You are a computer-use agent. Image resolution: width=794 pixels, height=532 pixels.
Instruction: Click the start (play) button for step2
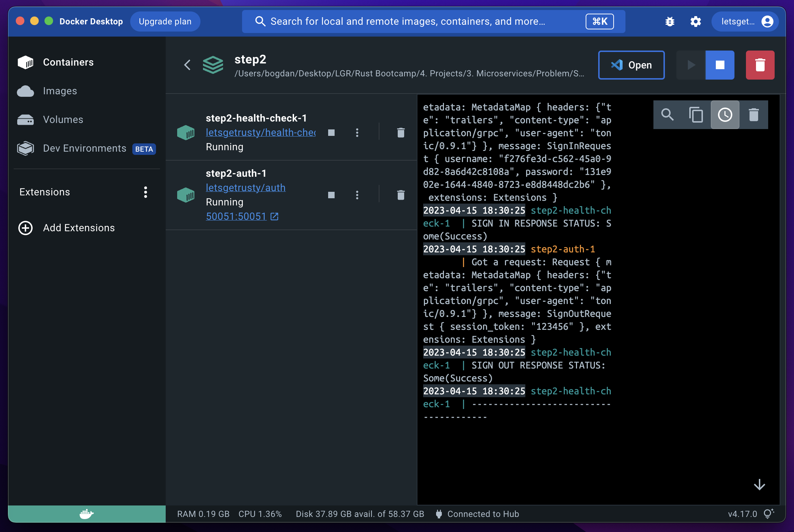pos(691,65)
